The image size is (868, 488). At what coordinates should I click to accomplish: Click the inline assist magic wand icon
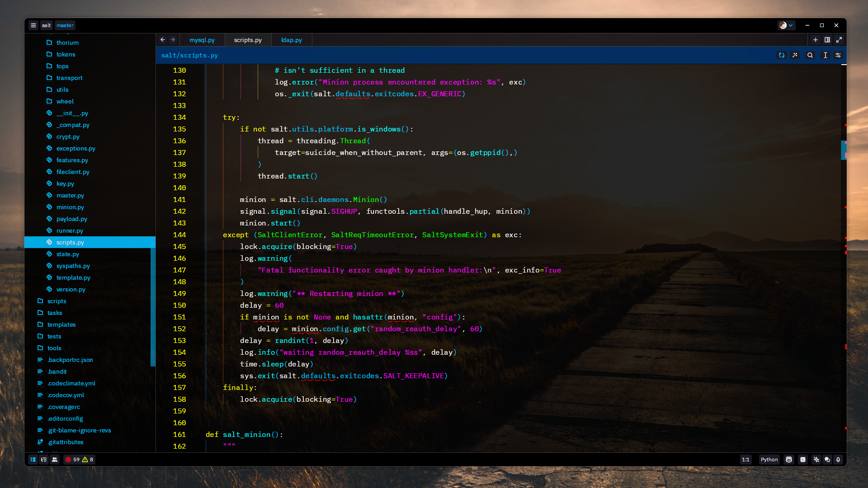pos(795,55)
